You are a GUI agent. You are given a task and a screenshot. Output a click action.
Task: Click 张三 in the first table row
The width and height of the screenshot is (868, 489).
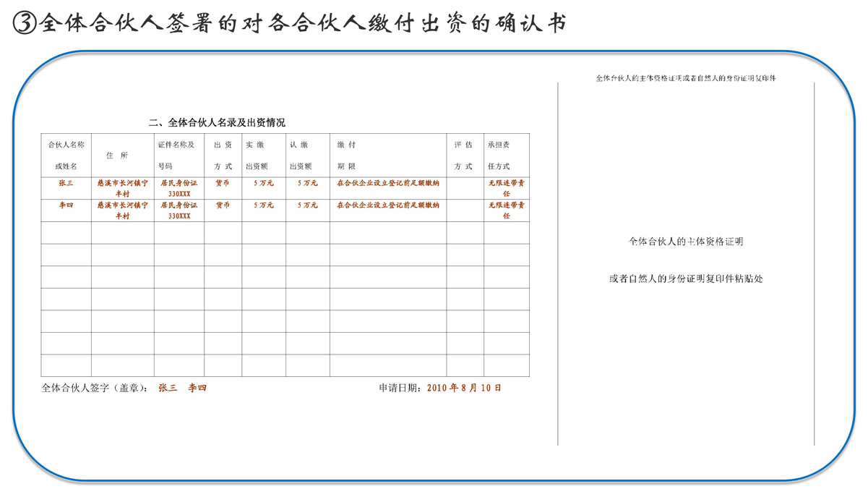66,183
